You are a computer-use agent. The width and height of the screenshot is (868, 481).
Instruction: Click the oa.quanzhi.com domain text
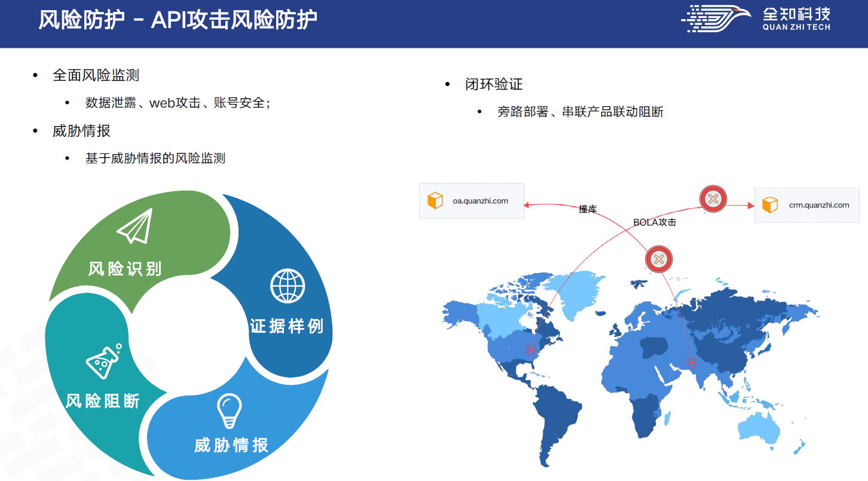point(480,201)
